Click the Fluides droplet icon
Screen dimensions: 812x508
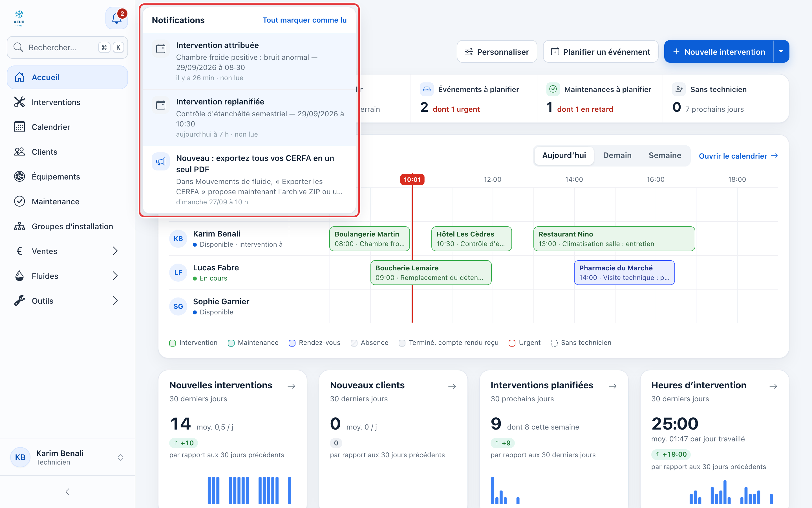[19, 276]
